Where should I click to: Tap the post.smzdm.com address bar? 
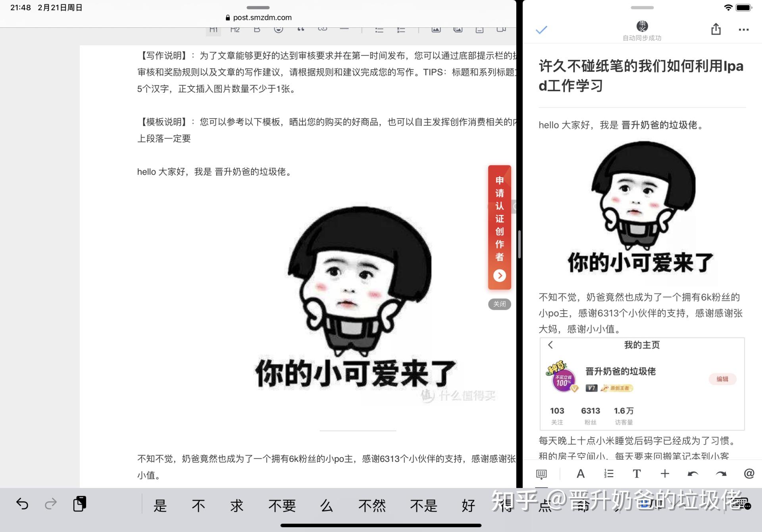click(258, 17)
